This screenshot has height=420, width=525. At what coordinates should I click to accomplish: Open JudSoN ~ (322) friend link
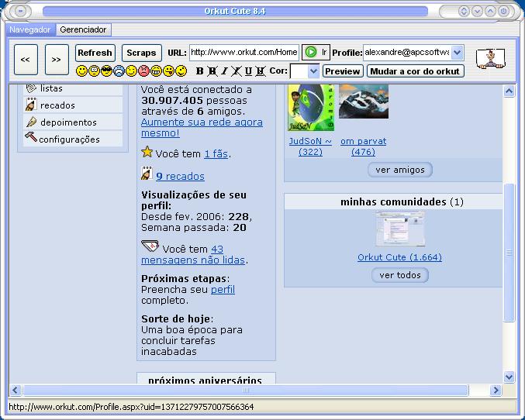[310, 146]
